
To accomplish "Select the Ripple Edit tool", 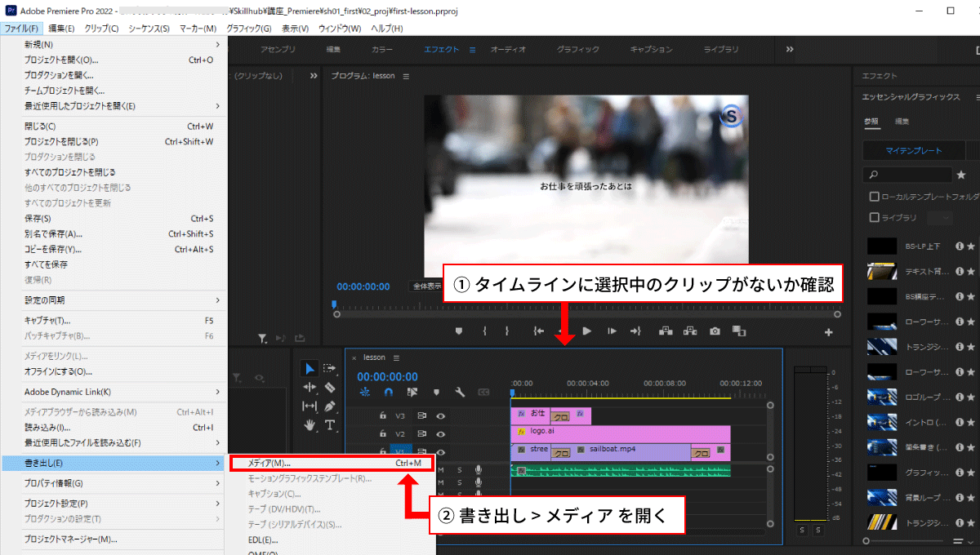I will [310, 388].
